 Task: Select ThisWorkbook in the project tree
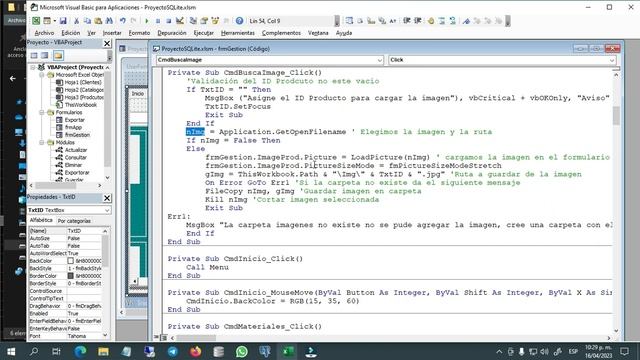click(x=81, y=105)
